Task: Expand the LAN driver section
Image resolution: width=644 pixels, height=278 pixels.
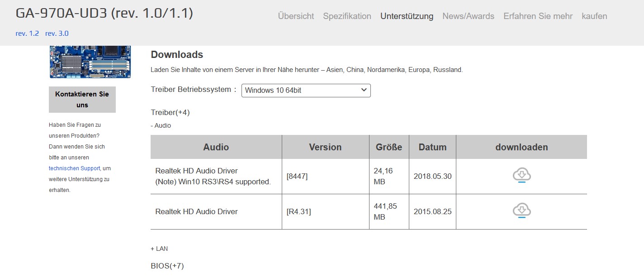Action: coord(159,249)
